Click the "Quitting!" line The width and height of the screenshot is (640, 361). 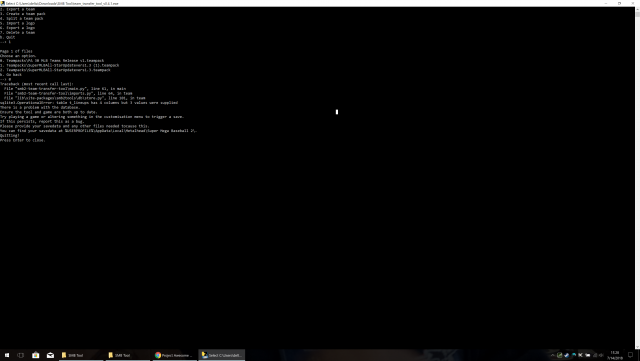pos(10,135)
